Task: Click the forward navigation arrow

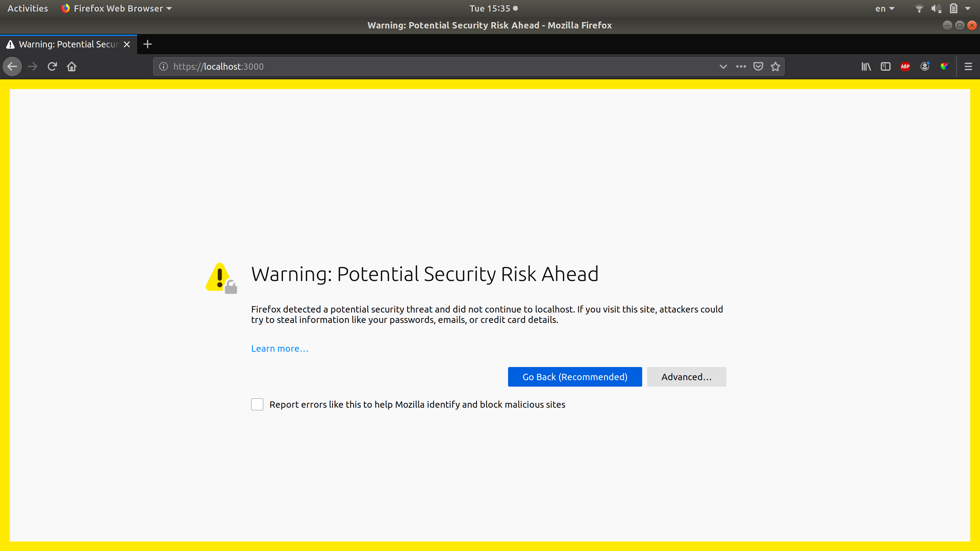Action: tap(33, 66)
